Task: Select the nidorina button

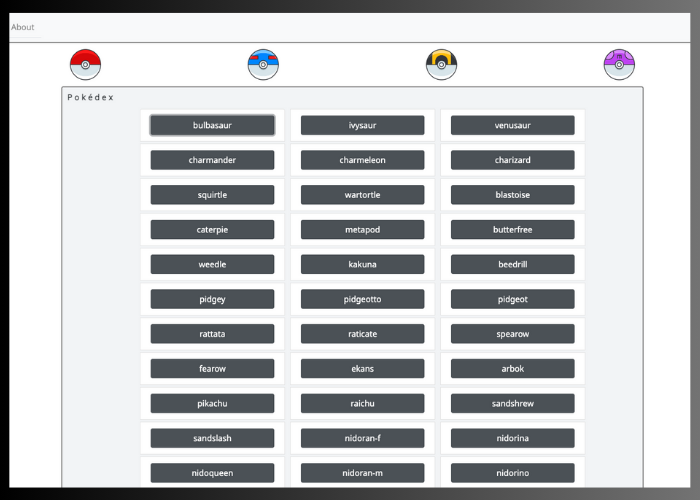Action: click(512, 439)
